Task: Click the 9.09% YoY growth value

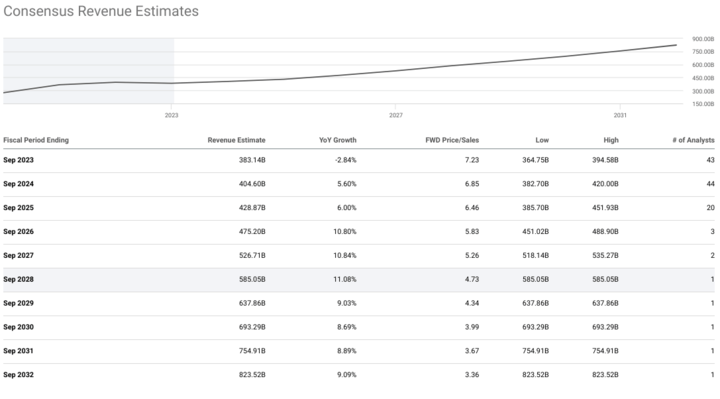Action: click(347, 375)
